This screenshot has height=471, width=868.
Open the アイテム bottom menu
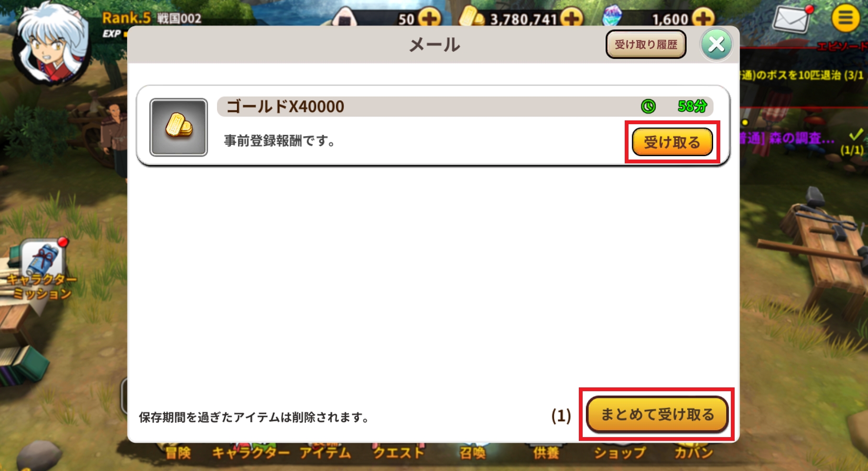[325, 452]
